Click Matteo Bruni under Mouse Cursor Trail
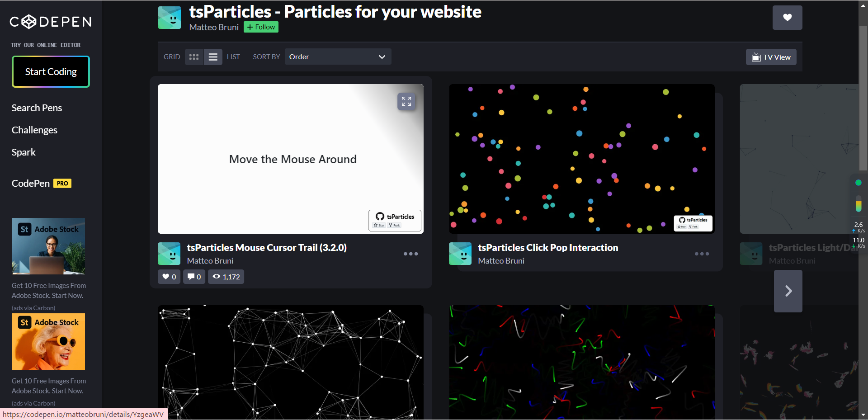Viewport: 868px width, 420px height. click(210, 261)
